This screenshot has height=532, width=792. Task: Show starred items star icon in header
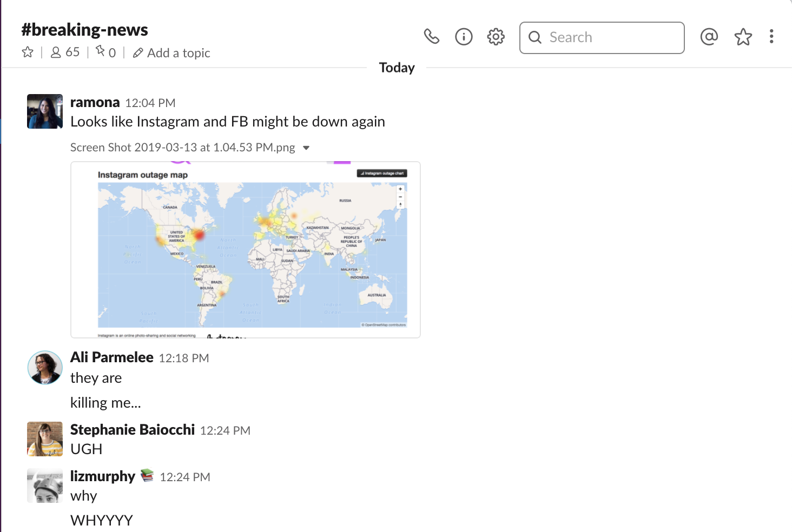click(743, 37)
